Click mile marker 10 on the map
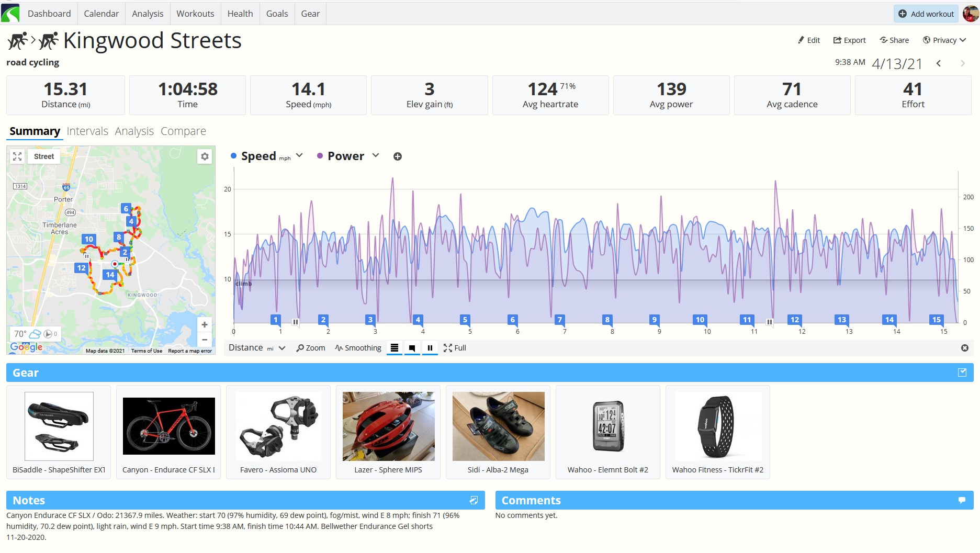Image resolution: width=980 pixels, height=553 pixels. (89, 239)
